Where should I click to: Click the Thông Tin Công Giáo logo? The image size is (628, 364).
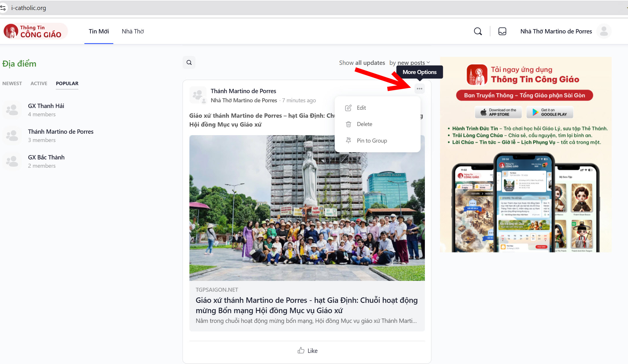click(x=35, y=31)
